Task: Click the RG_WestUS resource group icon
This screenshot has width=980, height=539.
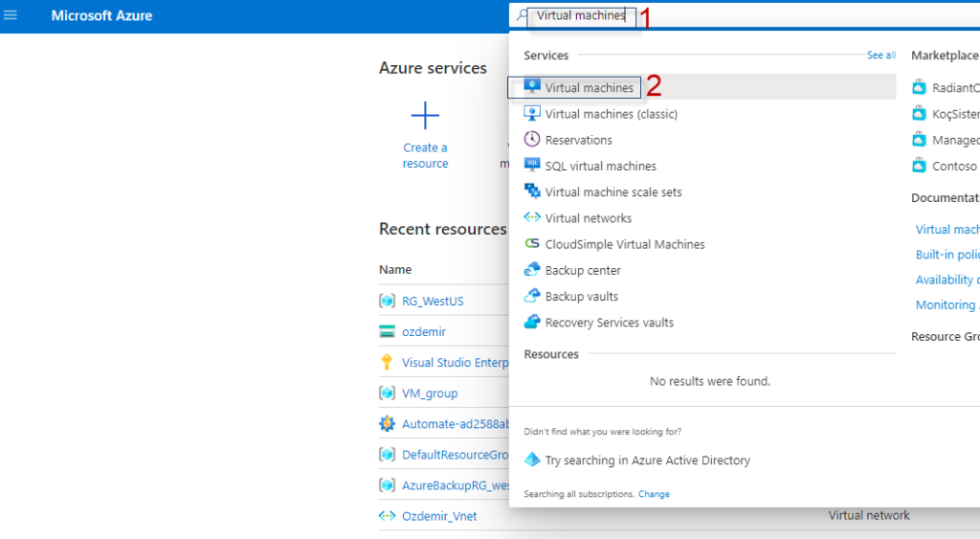Action: click(387, 301)
